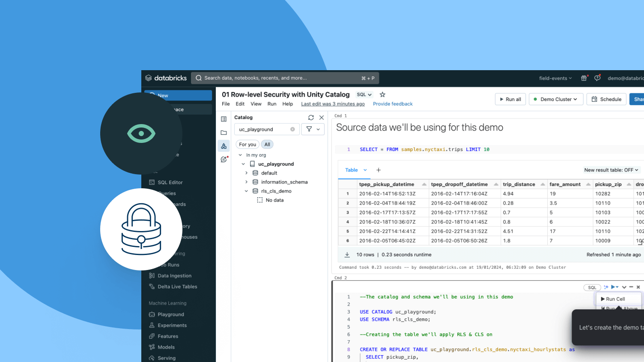Open the gift box what's new icon
Viewport: 644px width, 362px height.
tap(584, 78)
